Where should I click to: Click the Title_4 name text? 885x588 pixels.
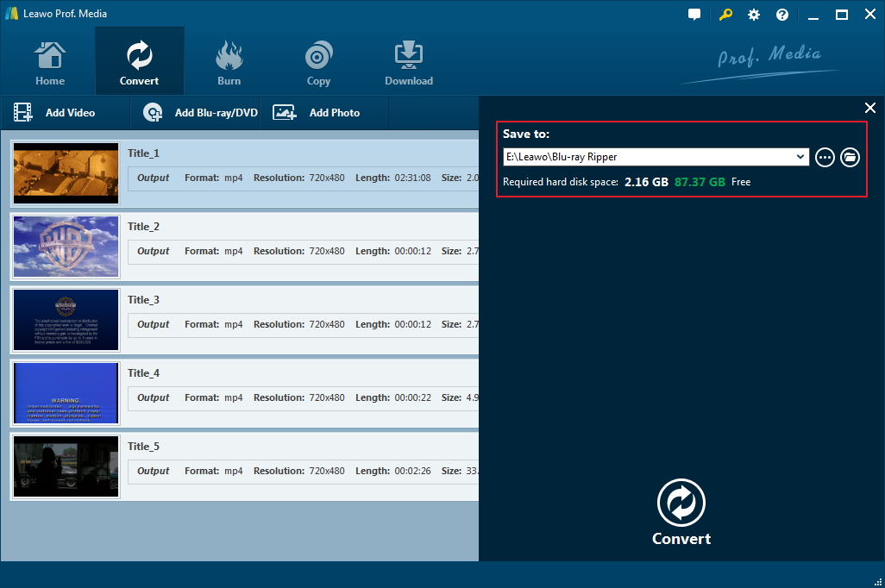tap(143, 373)
